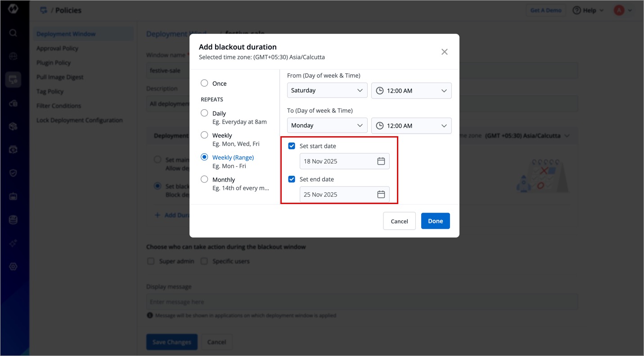
Task: Open the settings gear in sidebar
Action: pos(13,267)
